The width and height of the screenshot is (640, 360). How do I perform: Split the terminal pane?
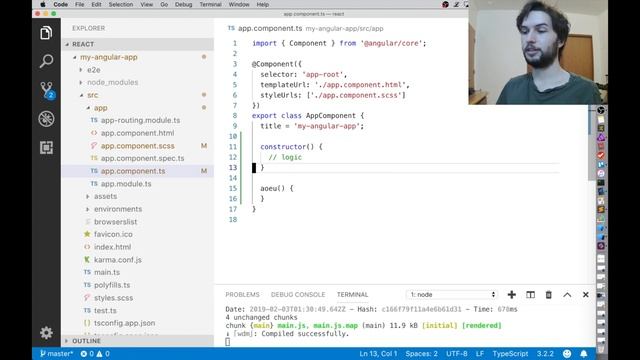530,295
